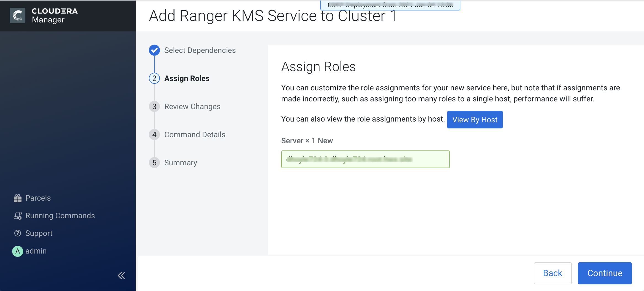
Task: Select the Summary step
Action: coord(181,163)
